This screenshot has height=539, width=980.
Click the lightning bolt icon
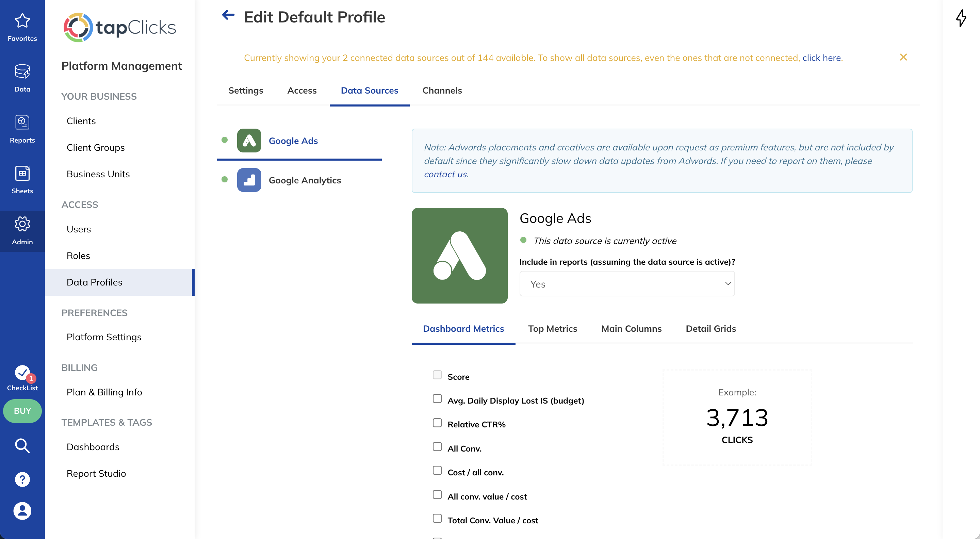[961, 18]
